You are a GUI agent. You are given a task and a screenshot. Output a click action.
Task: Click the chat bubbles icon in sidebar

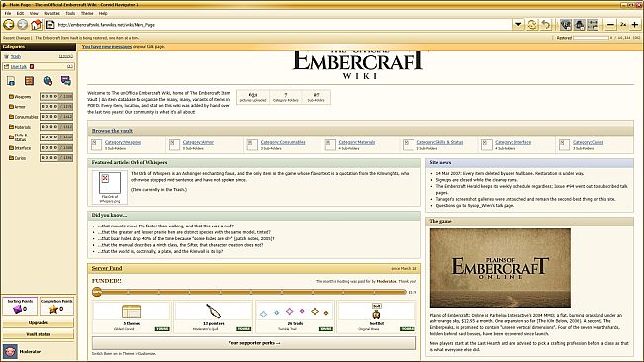click(x=65, y=80)
